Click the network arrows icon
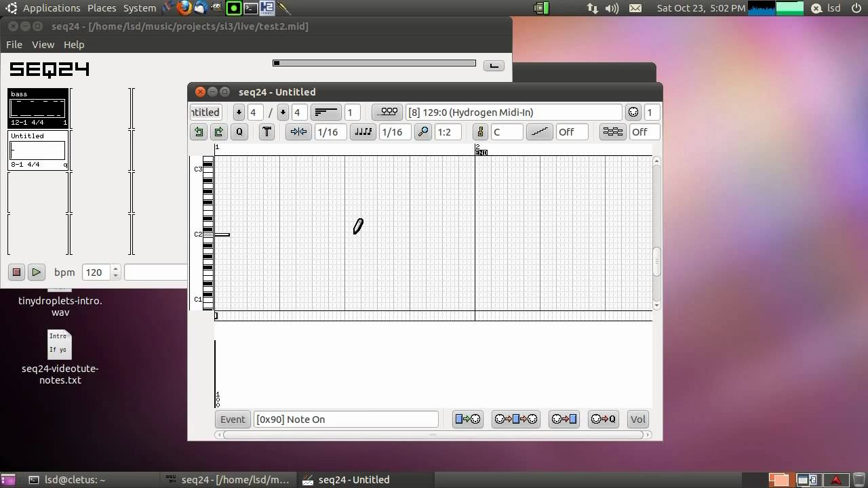The image size is (868, 488). tap(592, 8)
